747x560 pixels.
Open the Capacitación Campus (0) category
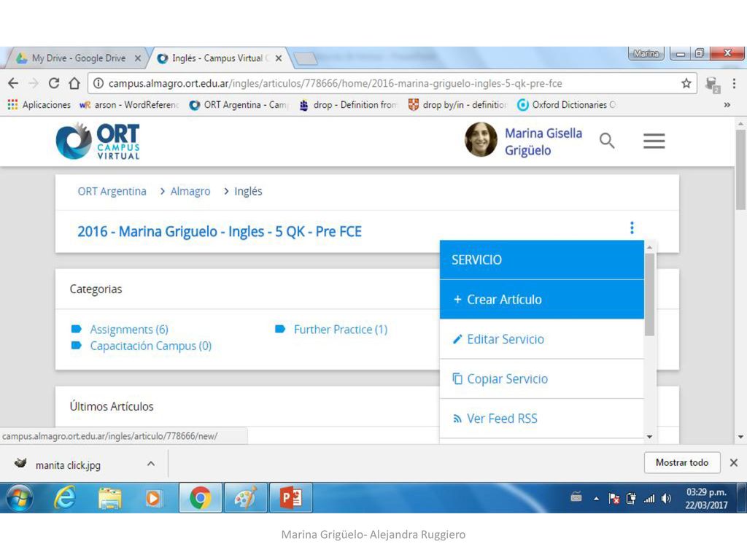(151, 346)
